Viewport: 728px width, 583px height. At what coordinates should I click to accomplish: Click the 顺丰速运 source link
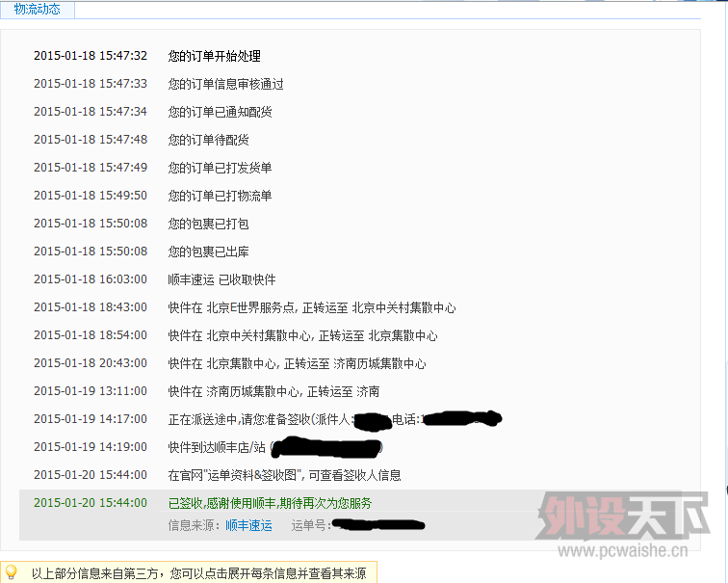pyautogui.click(x=248, y=525)
